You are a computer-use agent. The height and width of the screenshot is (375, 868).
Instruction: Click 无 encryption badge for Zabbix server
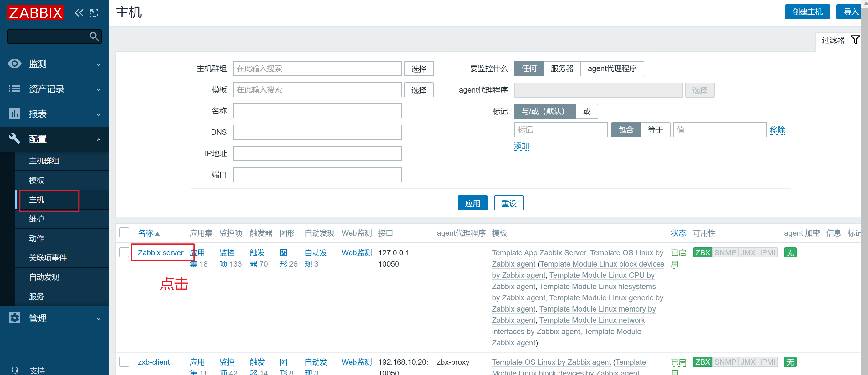(790, 253)
